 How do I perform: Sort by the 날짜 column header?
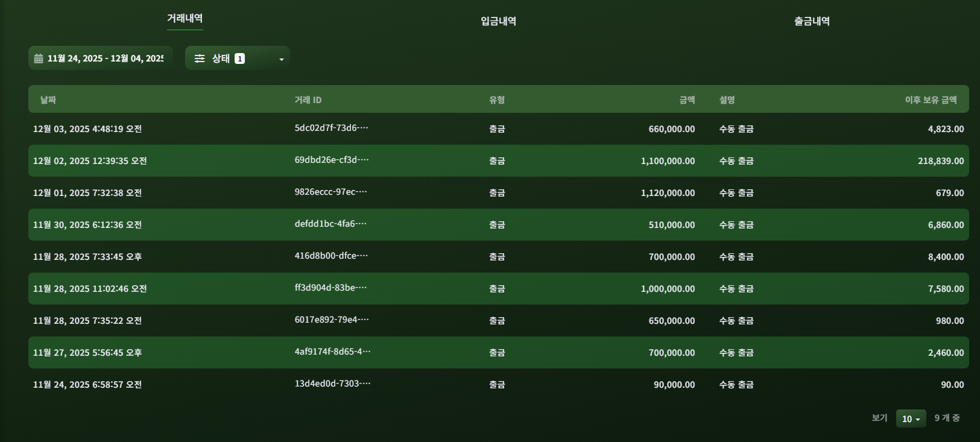tap(48, 99)
